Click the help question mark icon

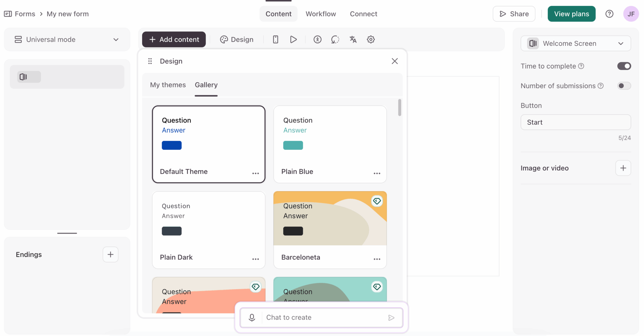609,14
